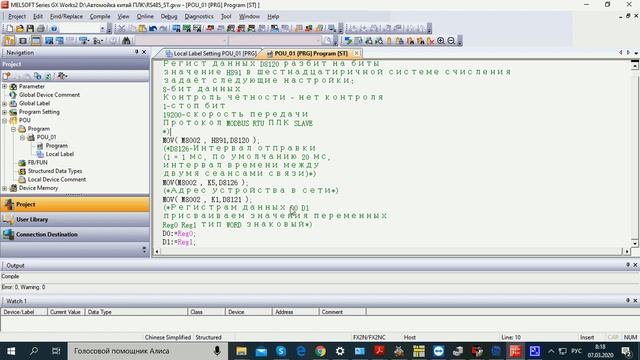
Task: Select FB/FUN in the project tree
Action: [38, 162]
